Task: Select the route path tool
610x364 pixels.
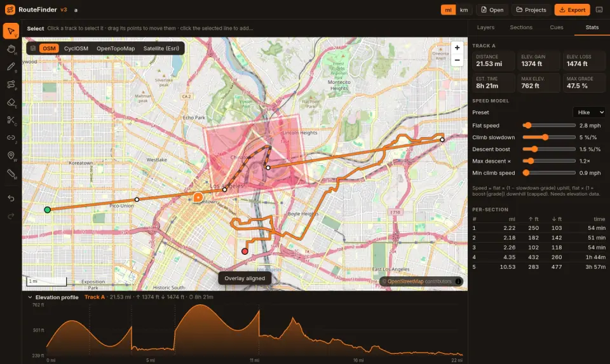Action: pyautogui.click(x=11, y=84)
